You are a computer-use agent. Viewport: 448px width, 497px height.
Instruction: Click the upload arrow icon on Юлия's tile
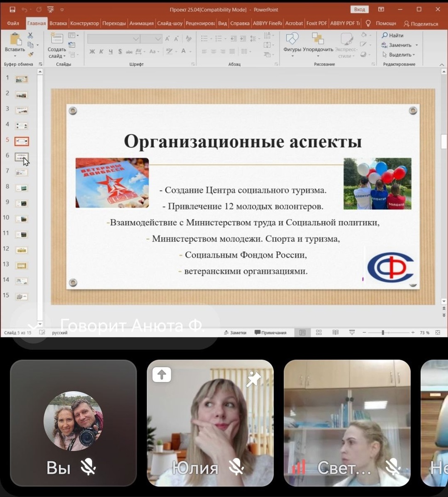click(x=161, y=374)
